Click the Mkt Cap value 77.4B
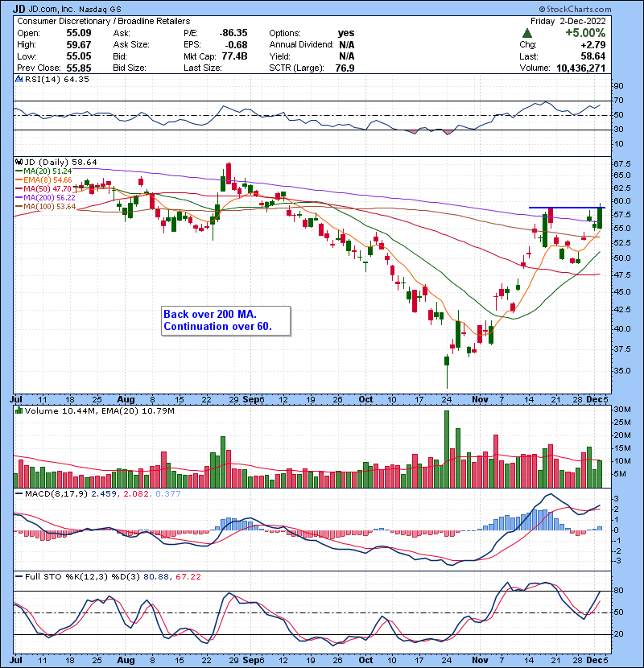Screen dimensions: 644x668 (x=234, y=56)
